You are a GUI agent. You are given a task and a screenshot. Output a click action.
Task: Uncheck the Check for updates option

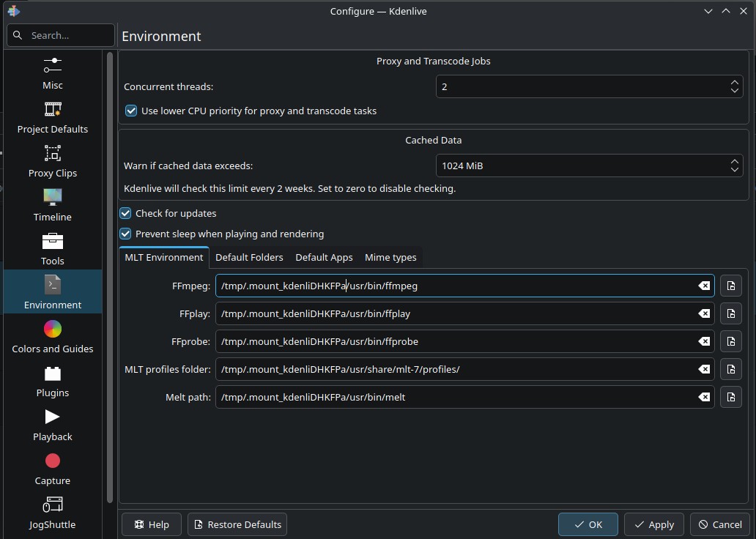tap(125, 213)
